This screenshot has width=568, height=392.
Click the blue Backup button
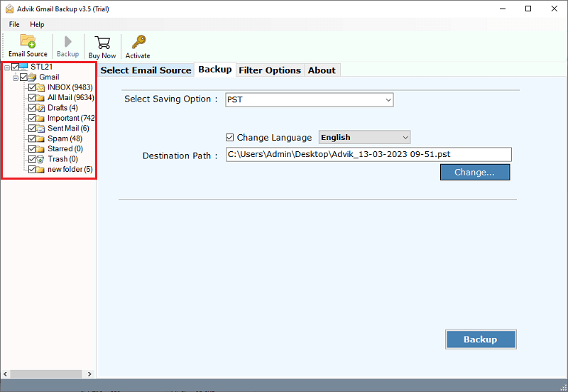481,339
